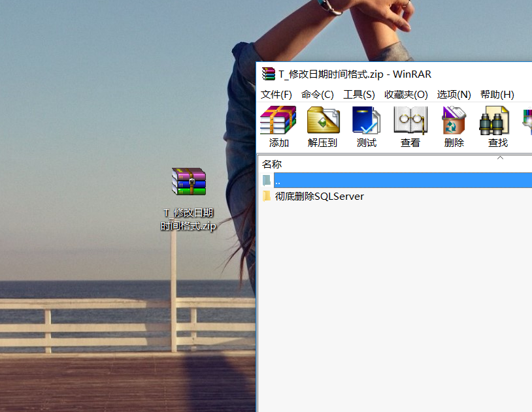Click the WinRAR title bar app icon

point(269,74)
